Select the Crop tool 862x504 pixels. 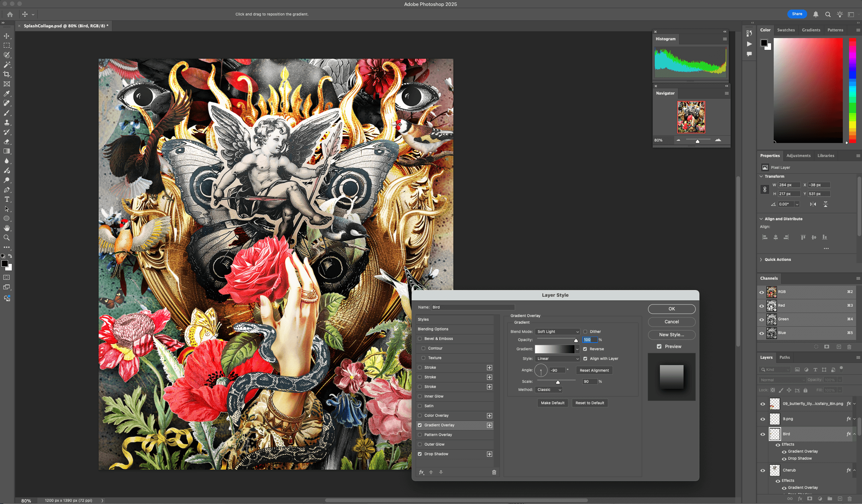pyautogui.click(x=7, y=74)
